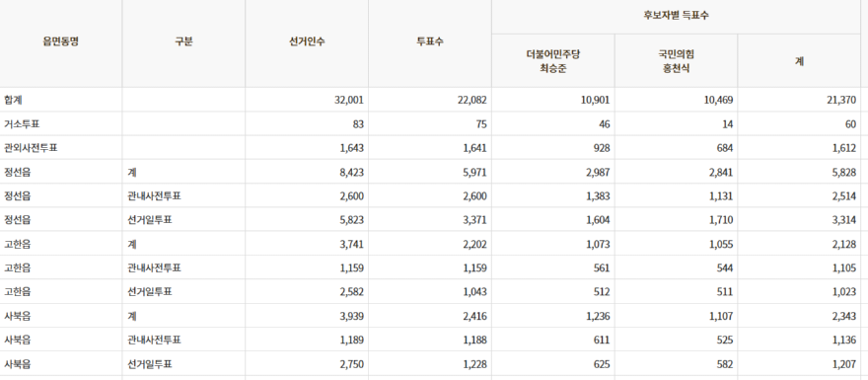This screenshot has width=868, height=380.
Task: Click 사북읍 계 electors value 3,939
Action: click(x=351, y=316)
